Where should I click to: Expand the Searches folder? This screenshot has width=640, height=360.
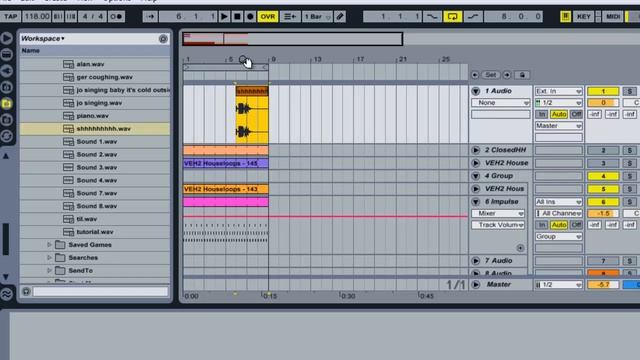(x=49, y=258)
